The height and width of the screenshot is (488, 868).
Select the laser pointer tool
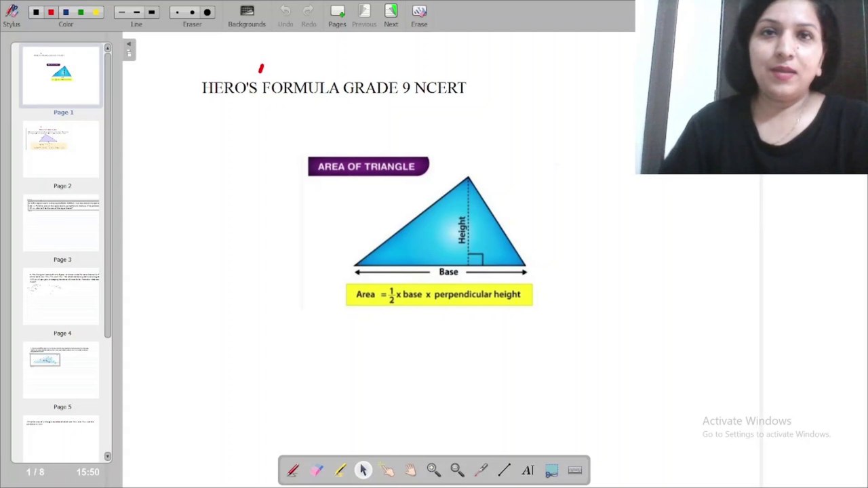481,470
